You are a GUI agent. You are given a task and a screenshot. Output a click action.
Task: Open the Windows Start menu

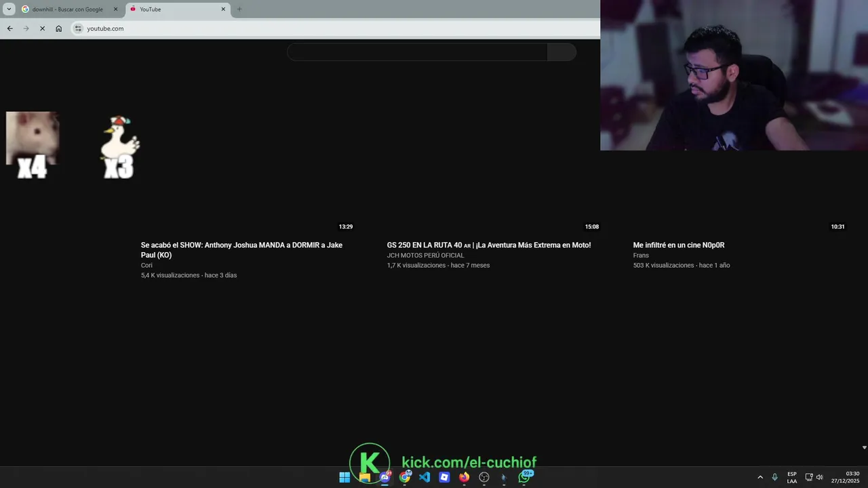(344, 477)
